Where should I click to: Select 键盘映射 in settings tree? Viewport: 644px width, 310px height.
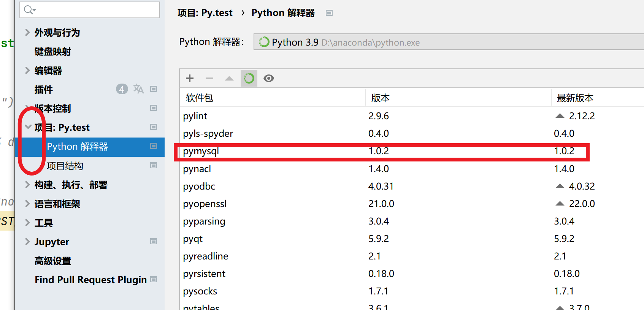point(53,51)
